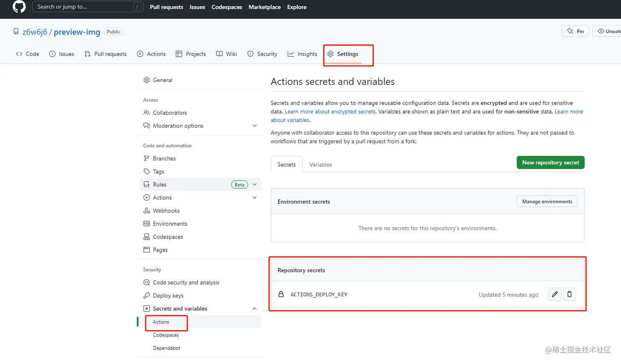
Task: Click the slash shortcut icon in search box
Action: click(x=137, y=7)
